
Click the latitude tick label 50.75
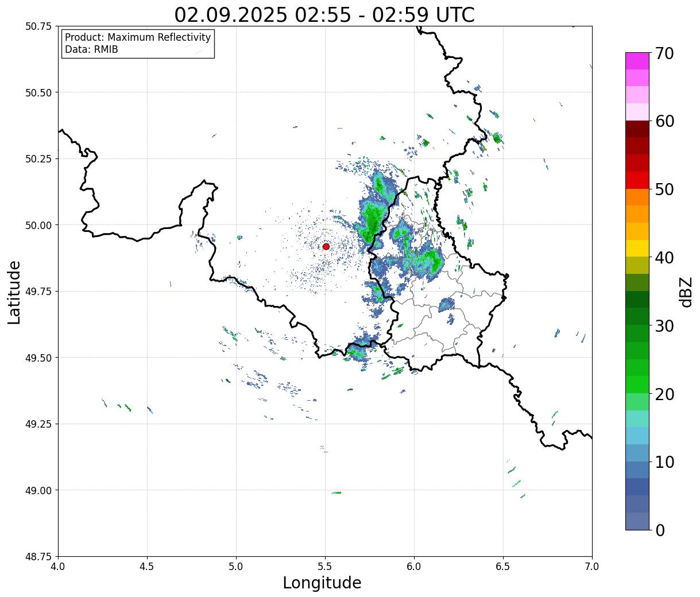[38, 26]
